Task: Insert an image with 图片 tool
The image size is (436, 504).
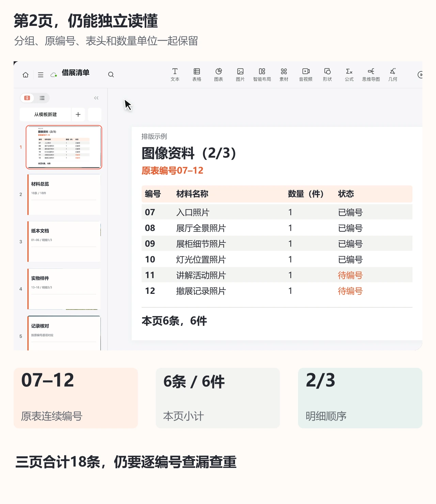Action: tap(240, 75)
